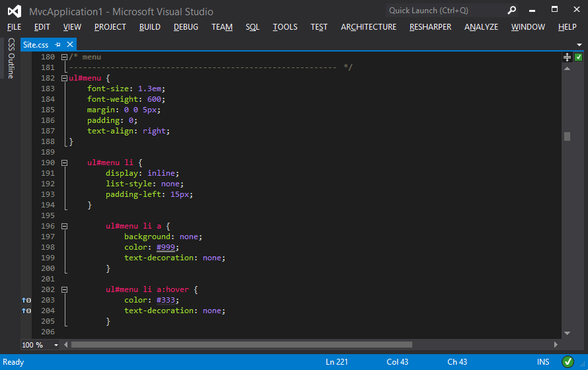
Task: Open the RESHARPER menu
Action: pos(430,27)
